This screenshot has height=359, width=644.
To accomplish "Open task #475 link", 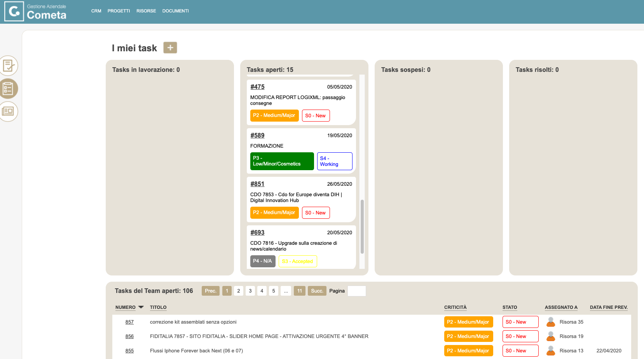I will (x=257, y=87).
